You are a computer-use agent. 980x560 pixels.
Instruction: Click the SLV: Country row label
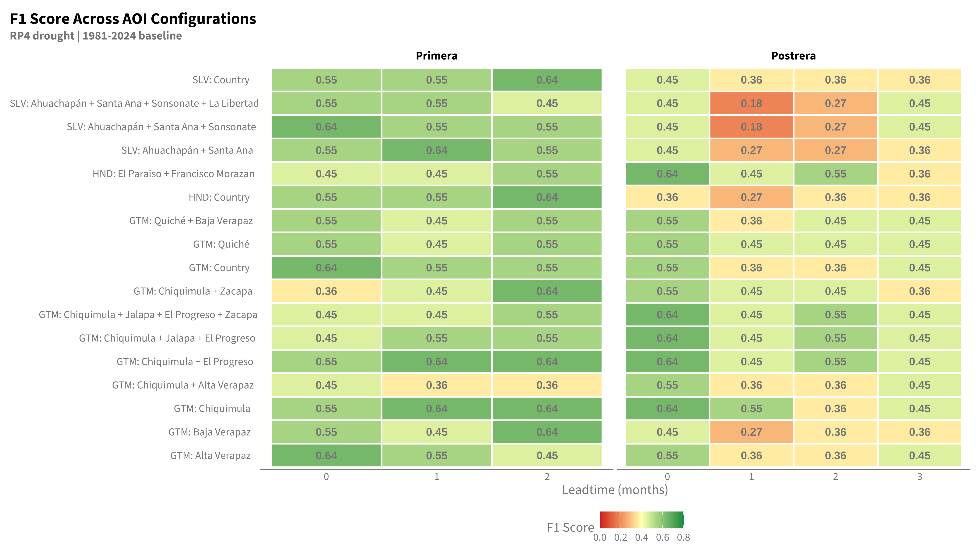pyautogui.click(x=221, y=80)
